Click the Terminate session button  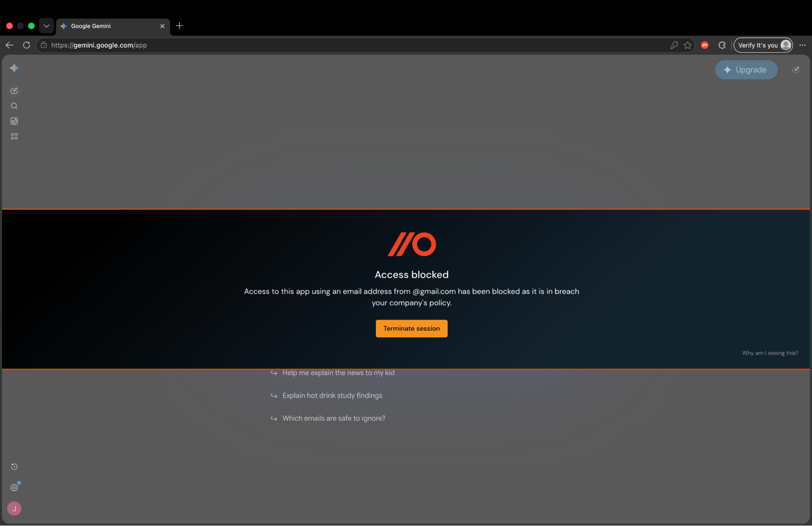(411, 329)
